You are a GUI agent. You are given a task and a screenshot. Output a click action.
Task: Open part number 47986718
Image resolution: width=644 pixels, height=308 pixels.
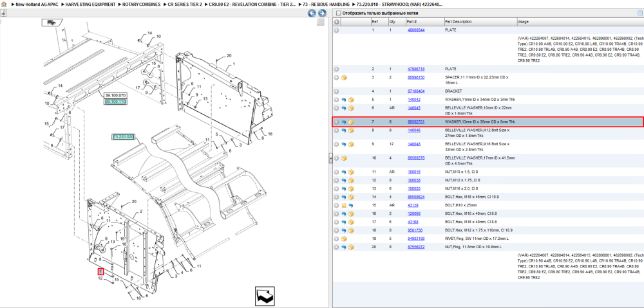[415, 69]
